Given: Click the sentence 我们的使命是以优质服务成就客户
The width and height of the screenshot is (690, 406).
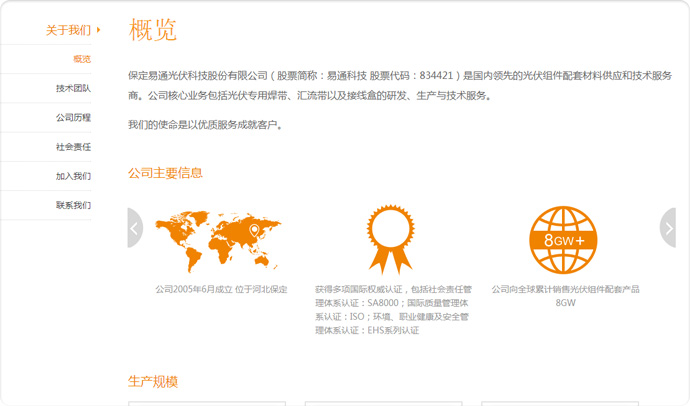Looking at the screenshot, I should [x=205, y=125].
